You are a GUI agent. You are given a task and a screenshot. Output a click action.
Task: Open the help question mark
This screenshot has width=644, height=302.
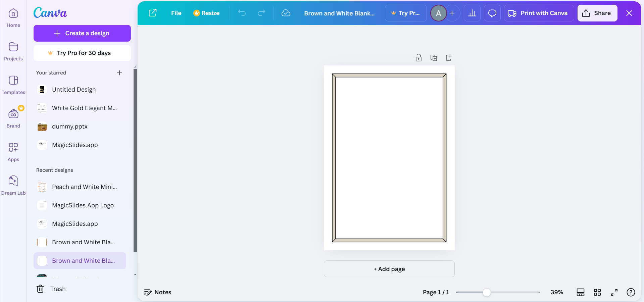tap(631, 292)
